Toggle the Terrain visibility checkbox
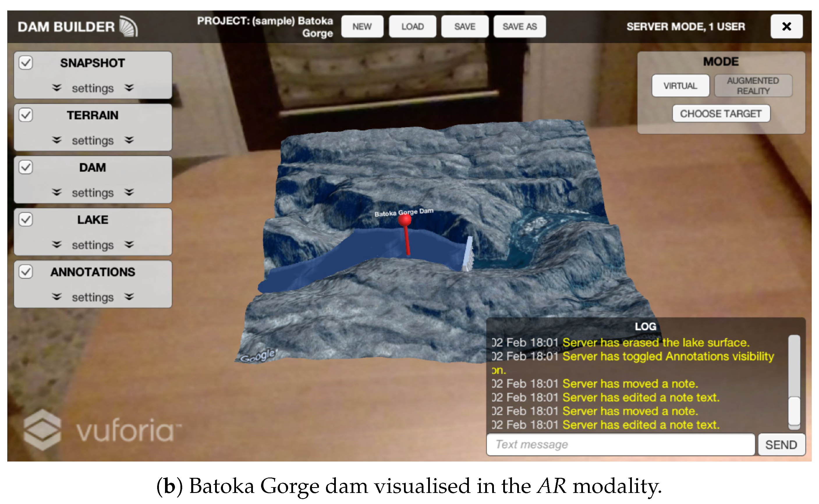The image size is (819, 504). (26, 115)
